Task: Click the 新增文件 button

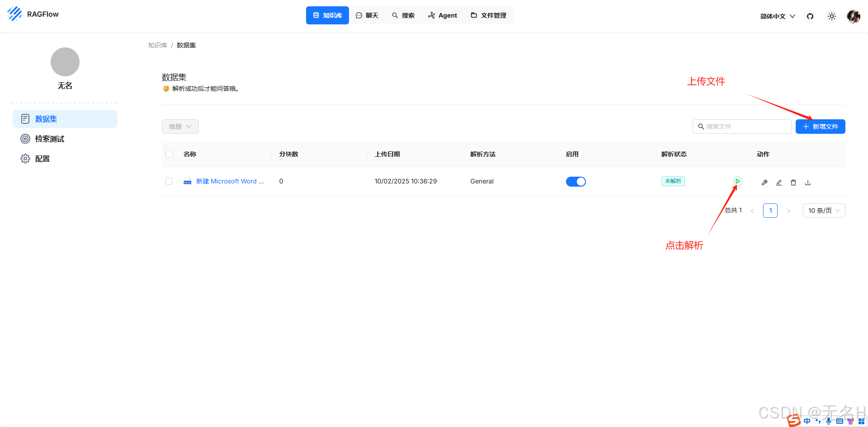Action: [820, 127]
